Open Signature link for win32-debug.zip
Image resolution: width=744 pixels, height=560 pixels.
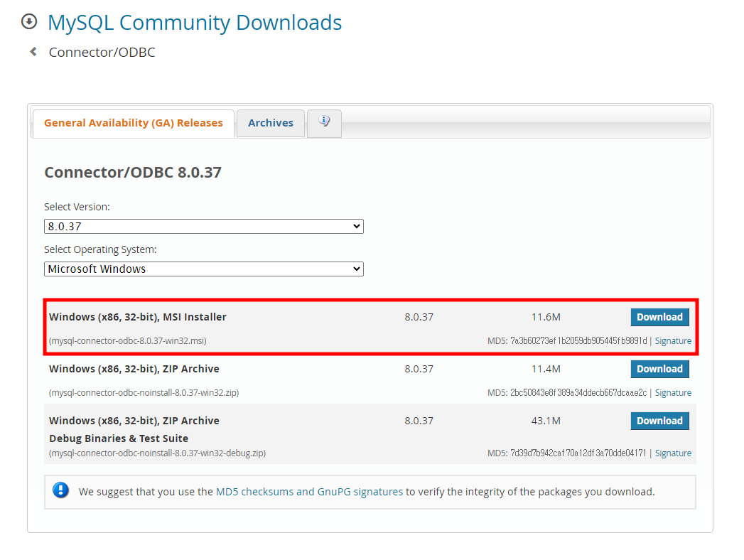point(673,453)
